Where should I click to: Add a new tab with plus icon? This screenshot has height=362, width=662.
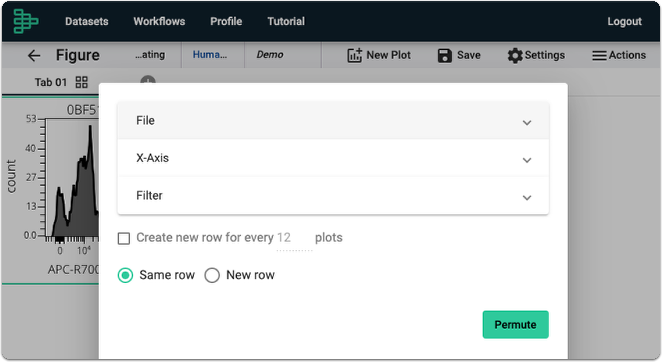[148, 80]
